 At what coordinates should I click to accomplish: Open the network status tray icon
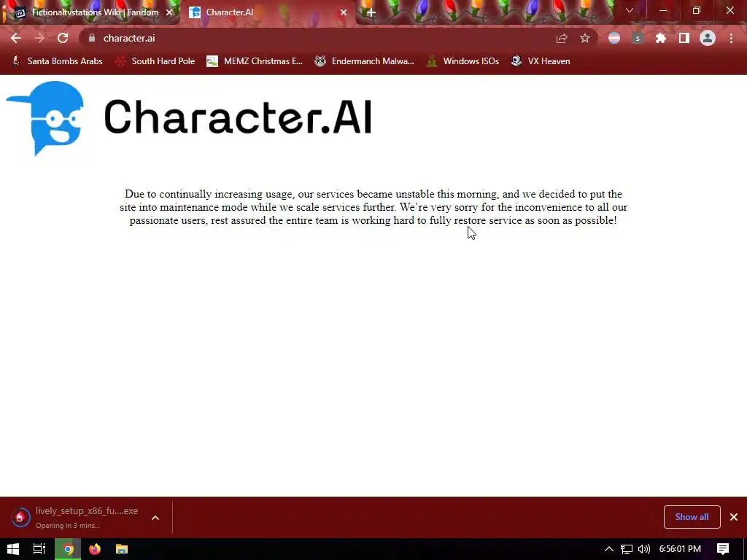click(x=627, y=549)
